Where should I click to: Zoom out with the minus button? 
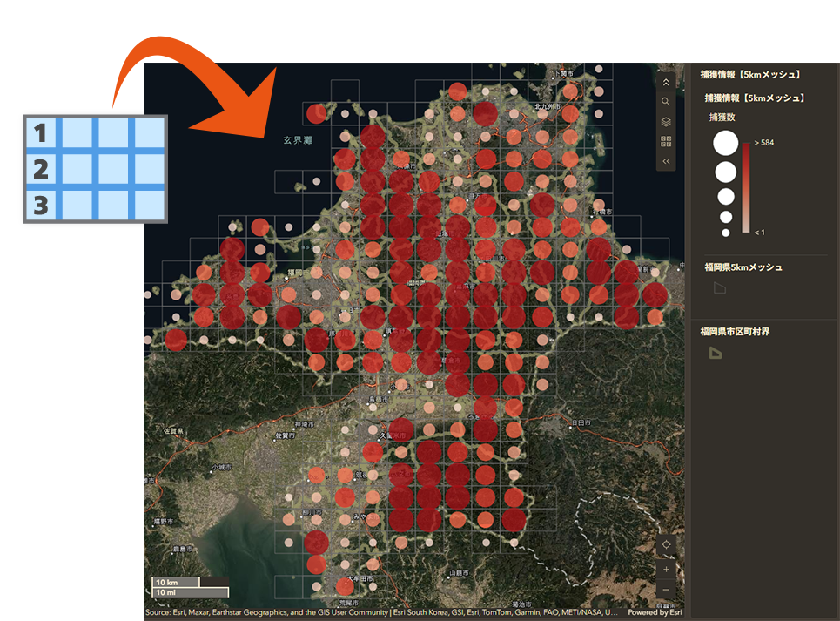point(666,590)
